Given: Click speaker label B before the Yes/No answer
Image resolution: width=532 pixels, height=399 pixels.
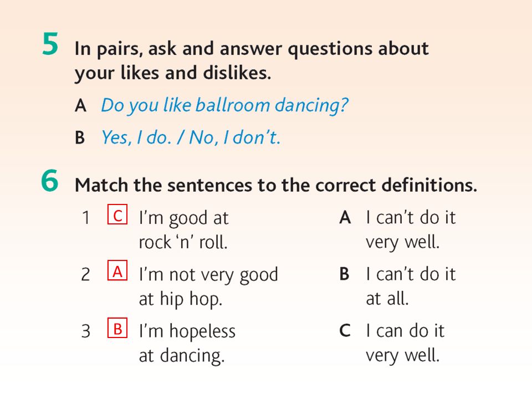Looking at the screenshot, I should click(x=80, y=138).
